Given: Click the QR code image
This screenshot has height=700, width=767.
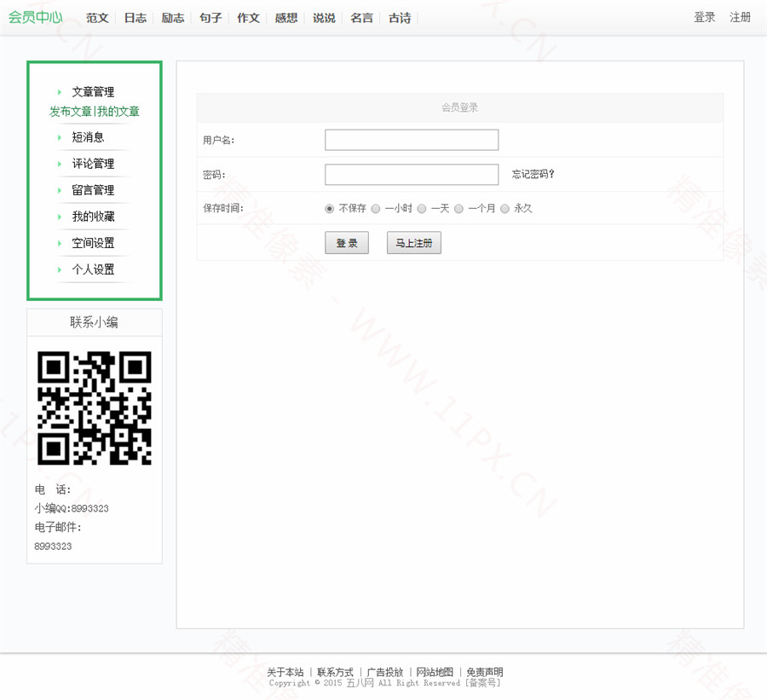Looking at the screenshot, I should 94,408.
